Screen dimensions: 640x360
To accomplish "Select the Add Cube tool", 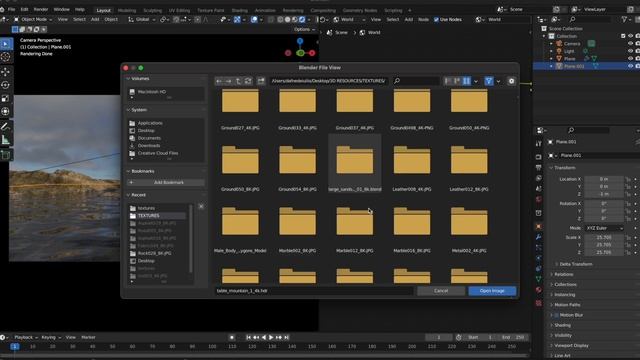I will point(6,155).
